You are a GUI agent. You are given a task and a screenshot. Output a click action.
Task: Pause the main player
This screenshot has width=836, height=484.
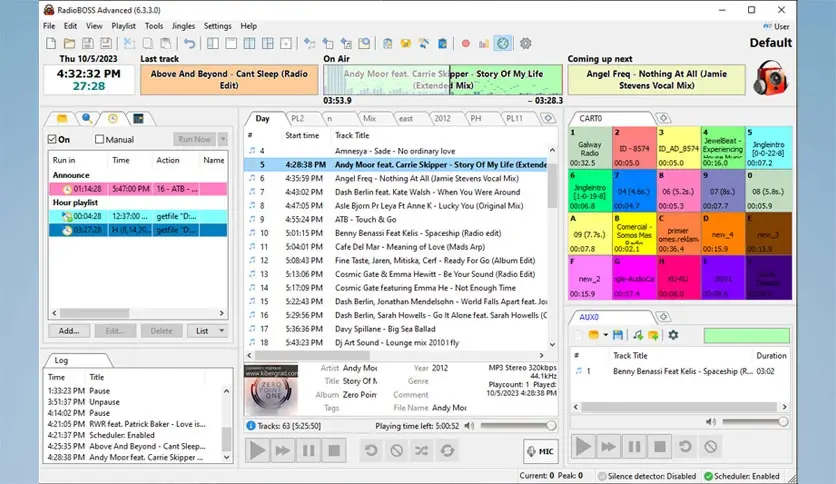[x=308, y=451]
